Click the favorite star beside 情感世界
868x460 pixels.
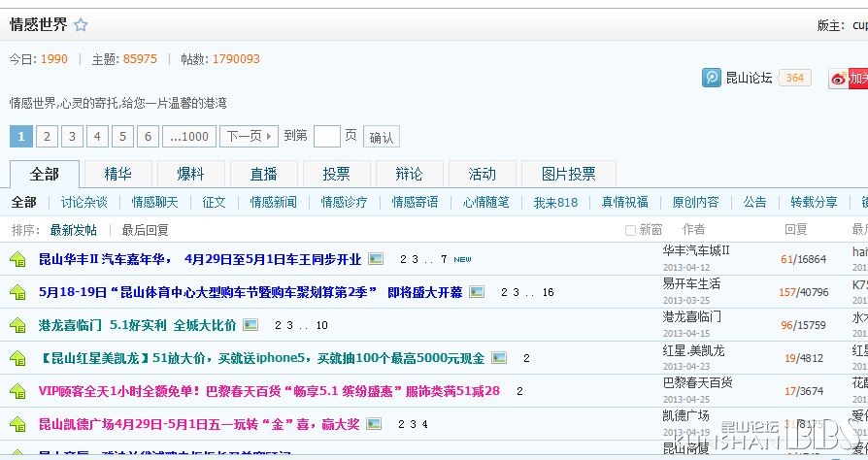coord(81,25)
